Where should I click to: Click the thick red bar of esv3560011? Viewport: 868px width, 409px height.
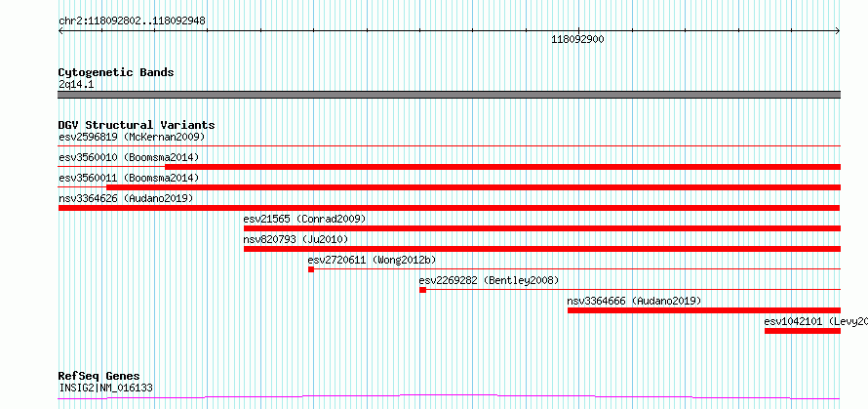click(x=473, y=187)
